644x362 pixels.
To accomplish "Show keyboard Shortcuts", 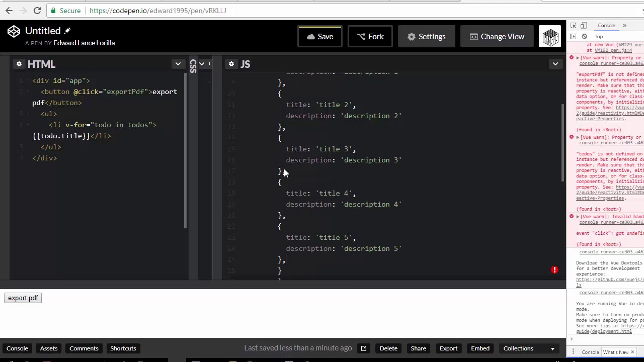I will point(123,348).
